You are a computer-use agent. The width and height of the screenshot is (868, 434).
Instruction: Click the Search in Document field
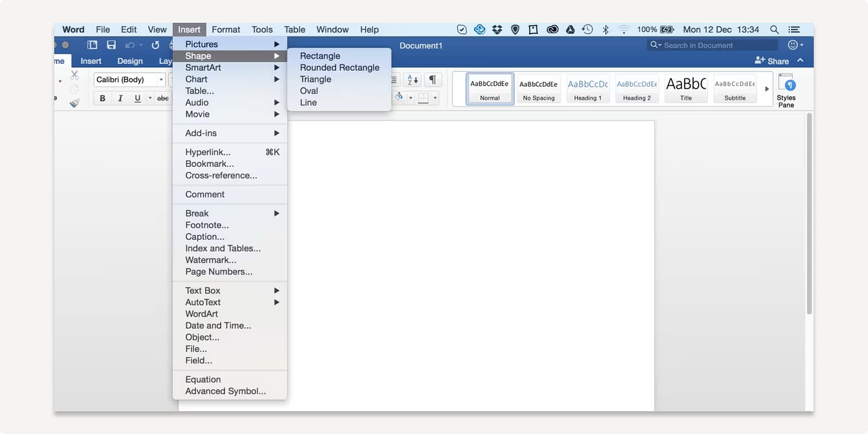coord(712,45)
